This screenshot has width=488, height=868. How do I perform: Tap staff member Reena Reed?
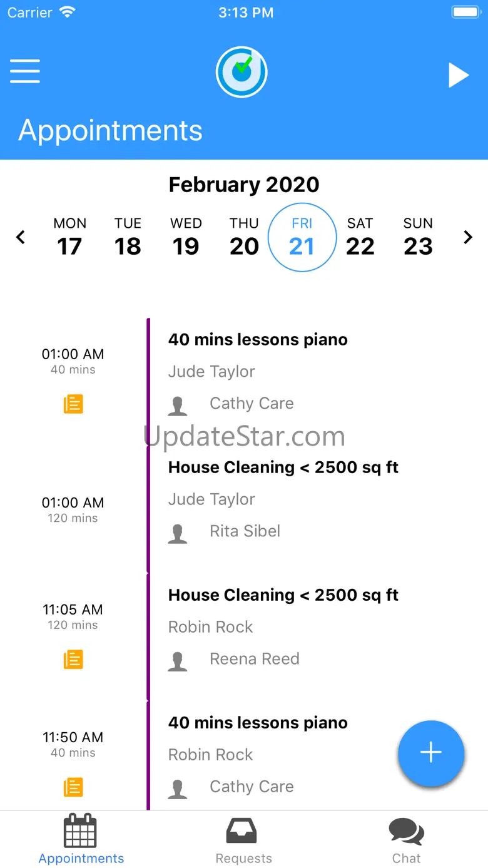[254, 659]
